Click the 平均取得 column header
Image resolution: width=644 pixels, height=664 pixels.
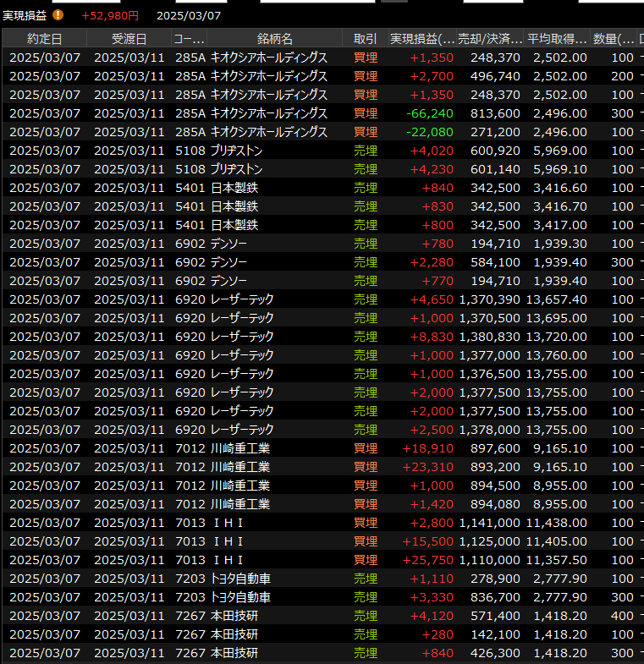tap(557, 39)
